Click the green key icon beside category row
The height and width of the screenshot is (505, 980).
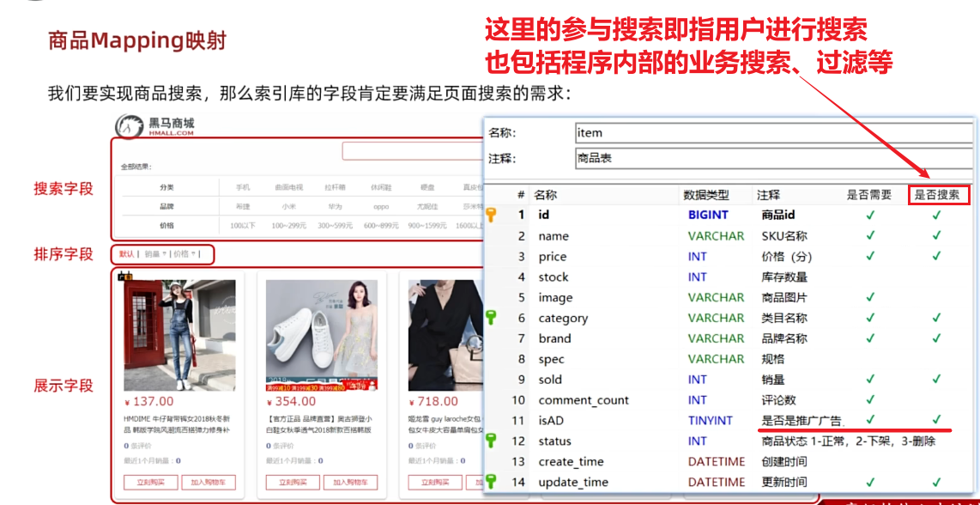pyautogui.click(x=491, y=318)
